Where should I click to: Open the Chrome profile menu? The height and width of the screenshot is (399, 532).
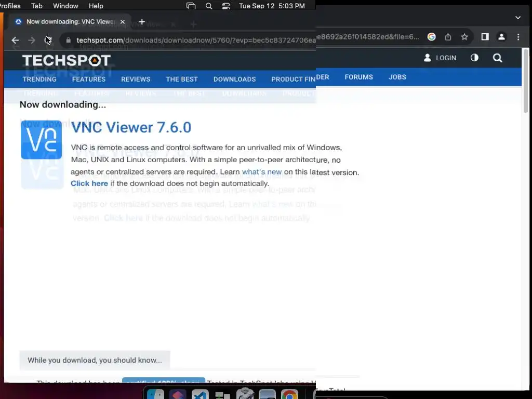pyautogui.click(x=501, y=37)
